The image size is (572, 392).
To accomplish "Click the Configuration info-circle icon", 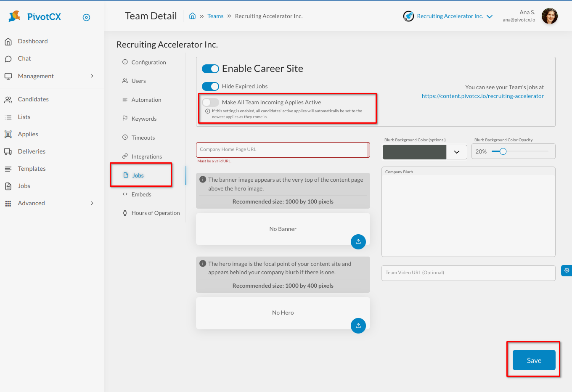I will [x=125, y=62].
